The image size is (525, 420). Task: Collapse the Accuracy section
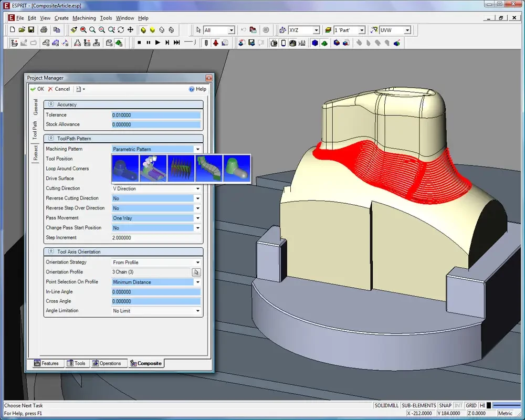pos(51,104)
